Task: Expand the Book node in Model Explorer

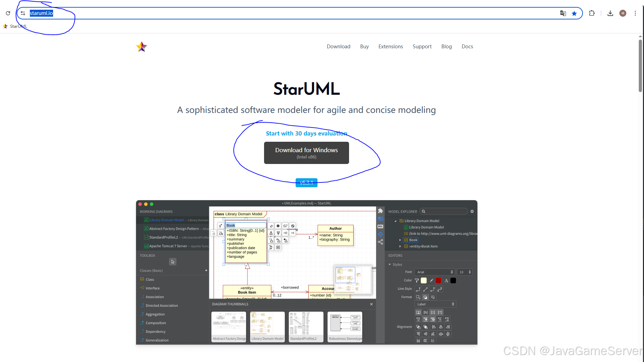Action: pos(400,240)
